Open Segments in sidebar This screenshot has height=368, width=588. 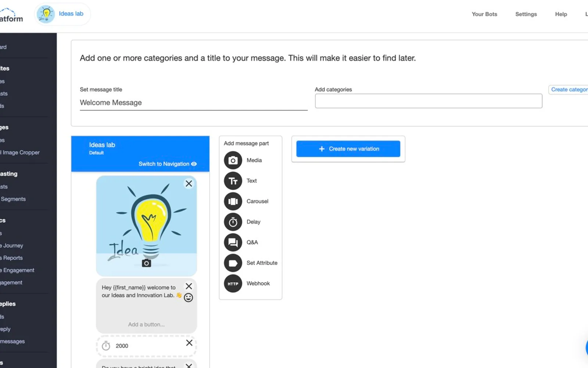pyautogui.click(x=13, y=199)
